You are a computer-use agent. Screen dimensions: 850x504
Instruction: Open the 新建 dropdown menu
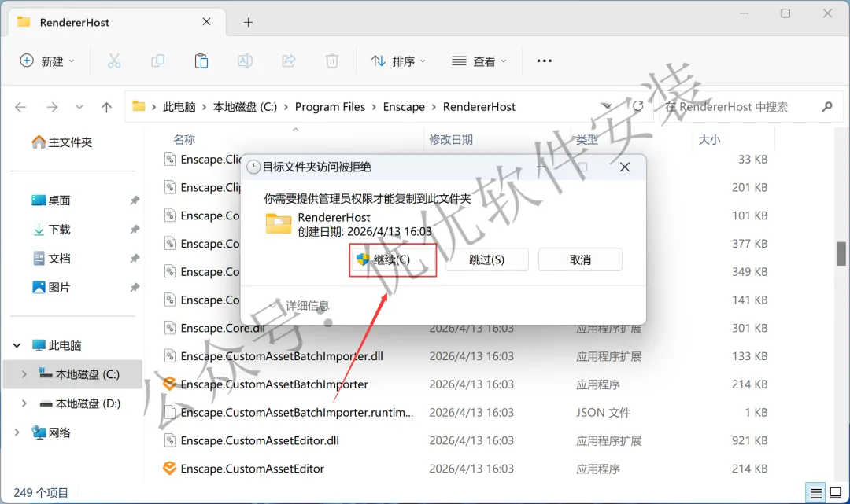pyautogui.click(x=47, y=61)
